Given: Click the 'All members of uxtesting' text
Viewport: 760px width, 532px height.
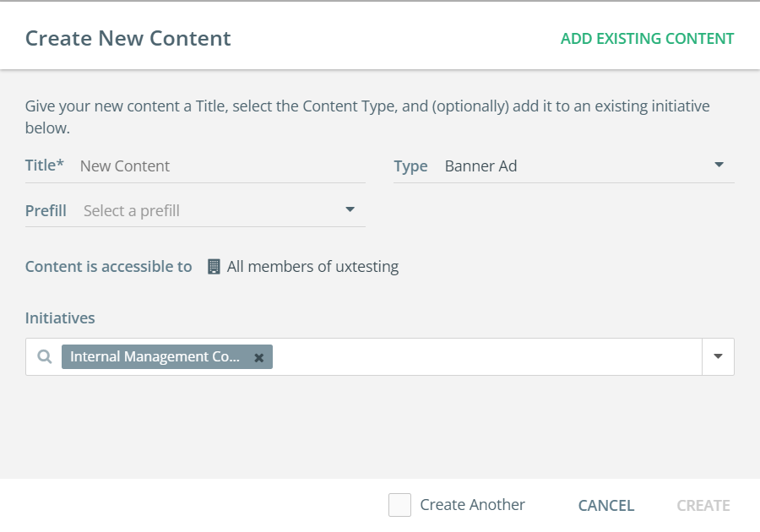Looking at the screenshot, I should click(312, 267).
